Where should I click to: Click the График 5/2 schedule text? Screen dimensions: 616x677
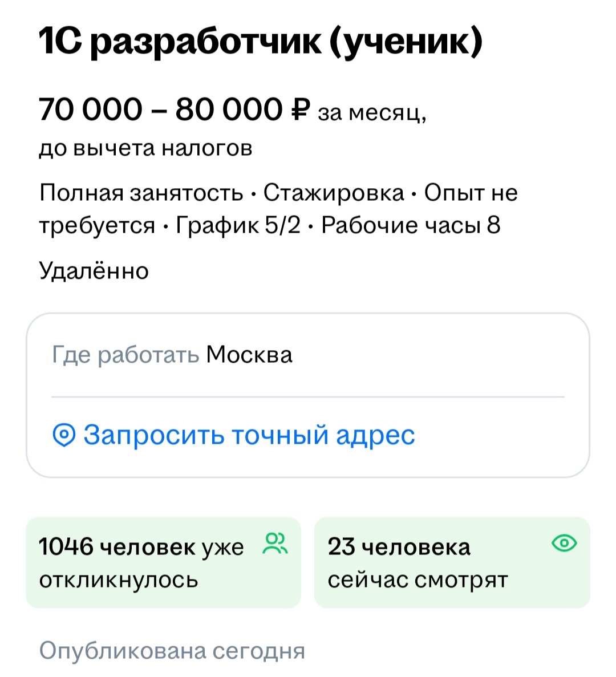coord(238,225)
